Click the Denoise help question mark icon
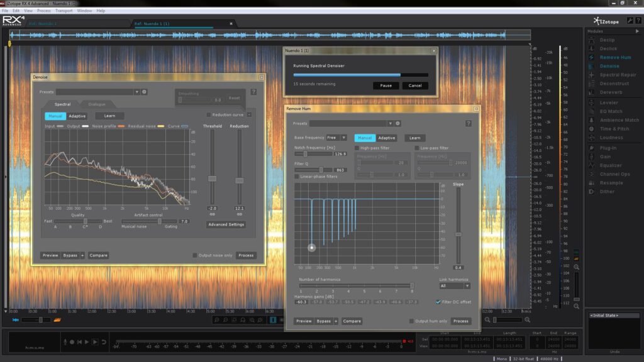This screenshot has height=362, width=644. click(253, 92)
